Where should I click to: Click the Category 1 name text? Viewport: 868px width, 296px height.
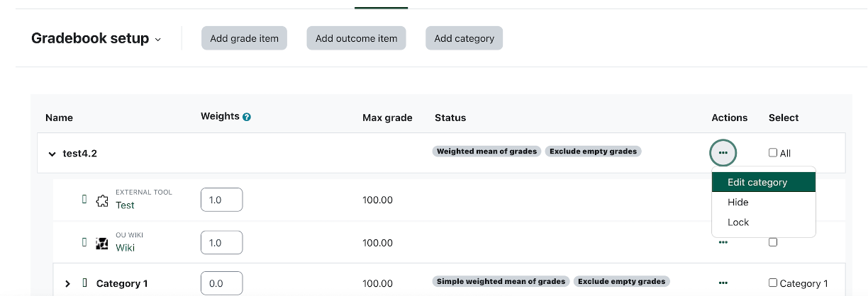tap(122, 283)
